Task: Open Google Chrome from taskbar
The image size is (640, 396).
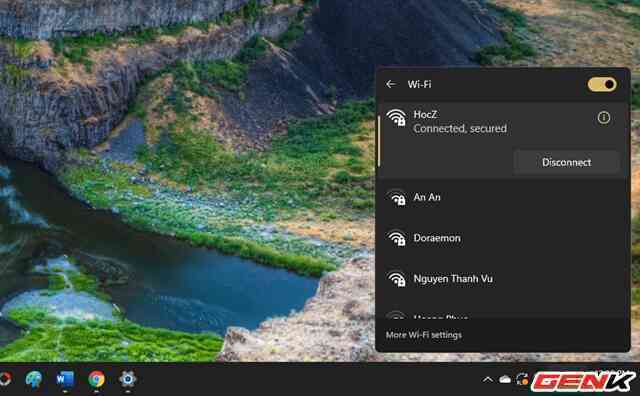Action: click(x=96, y=379)
